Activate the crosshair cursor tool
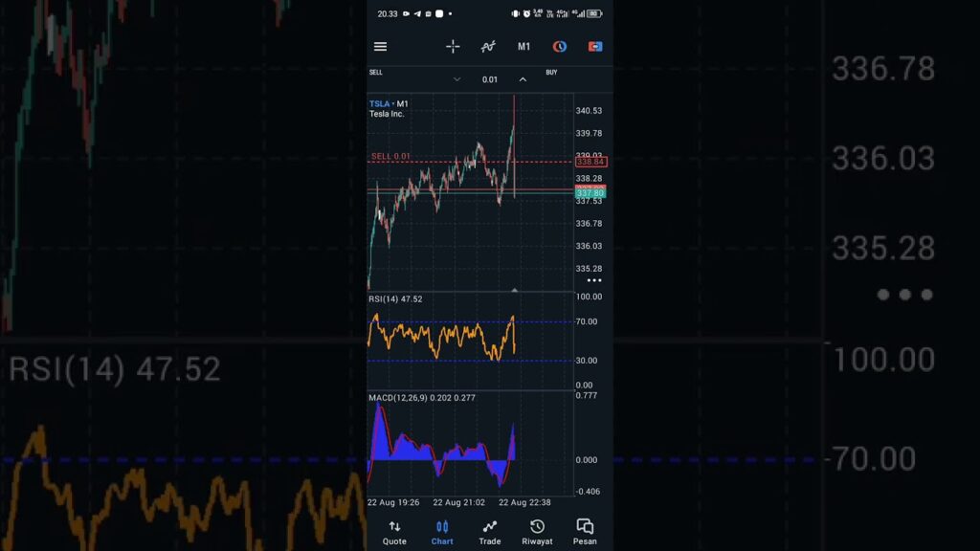 (x=453, y=47)
